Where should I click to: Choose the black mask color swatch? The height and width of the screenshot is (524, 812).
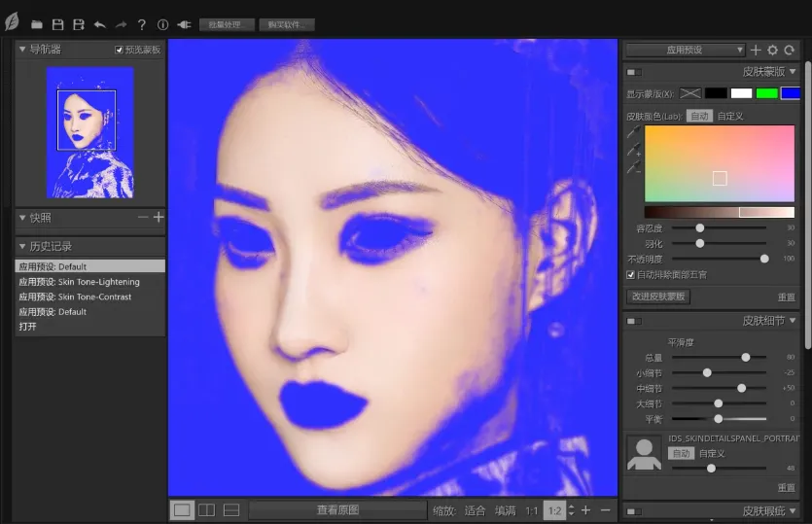coord(716,93)
